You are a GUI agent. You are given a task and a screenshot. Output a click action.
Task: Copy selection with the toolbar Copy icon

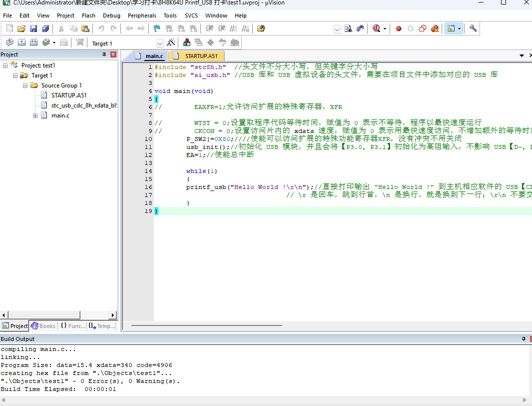tap(73, 28)
